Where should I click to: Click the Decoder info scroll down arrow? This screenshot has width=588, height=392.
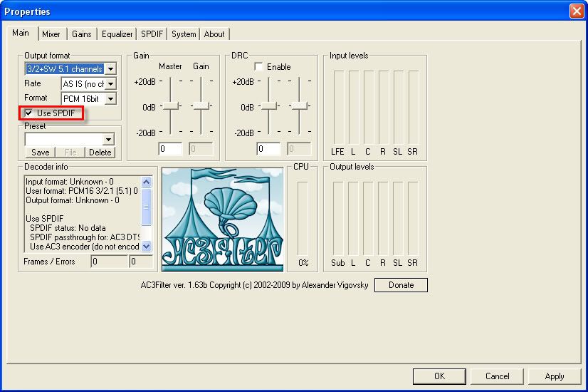pos(146,247)
